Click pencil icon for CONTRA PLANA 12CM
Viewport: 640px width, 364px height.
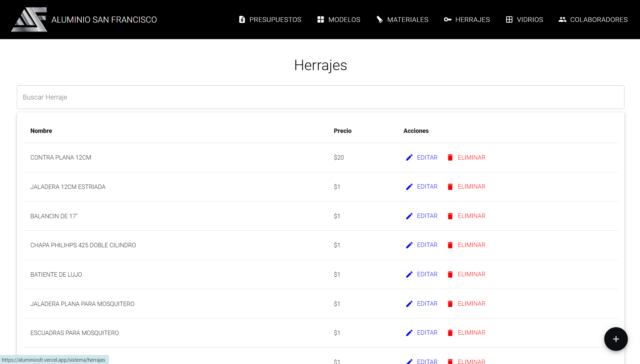point(409,158)
